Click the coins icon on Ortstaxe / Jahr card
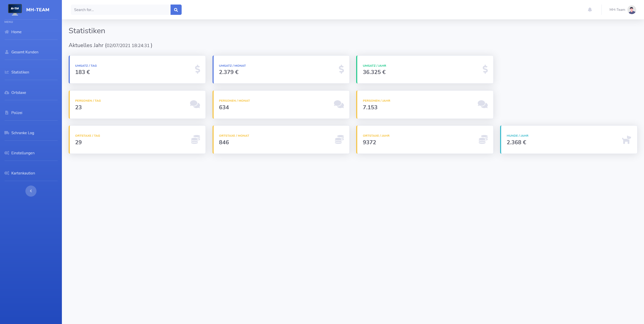 tap(483, 139)
